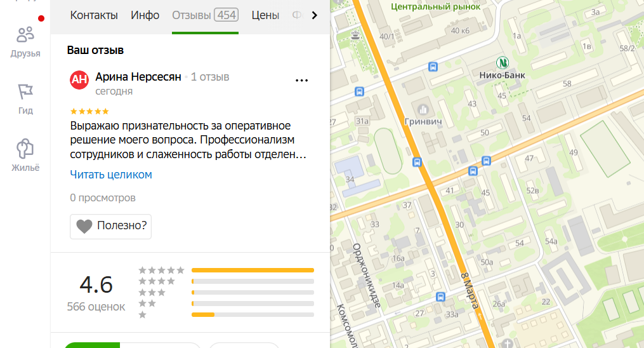Select bus stop icon above building 41
This screenshot has height=348, width=644.
tap(473, 171)
